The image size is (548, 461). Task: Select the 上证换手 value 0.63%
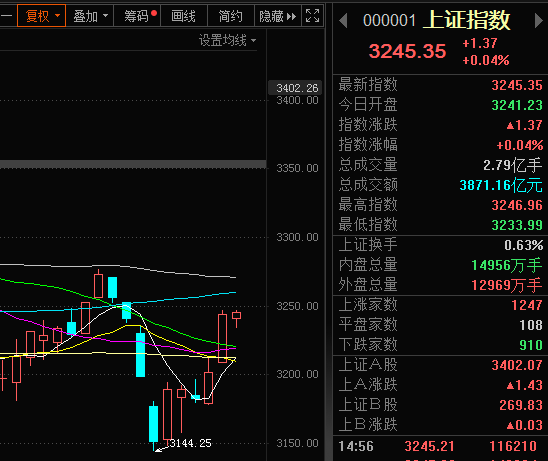pyautogui.click(x=524, y=245)
